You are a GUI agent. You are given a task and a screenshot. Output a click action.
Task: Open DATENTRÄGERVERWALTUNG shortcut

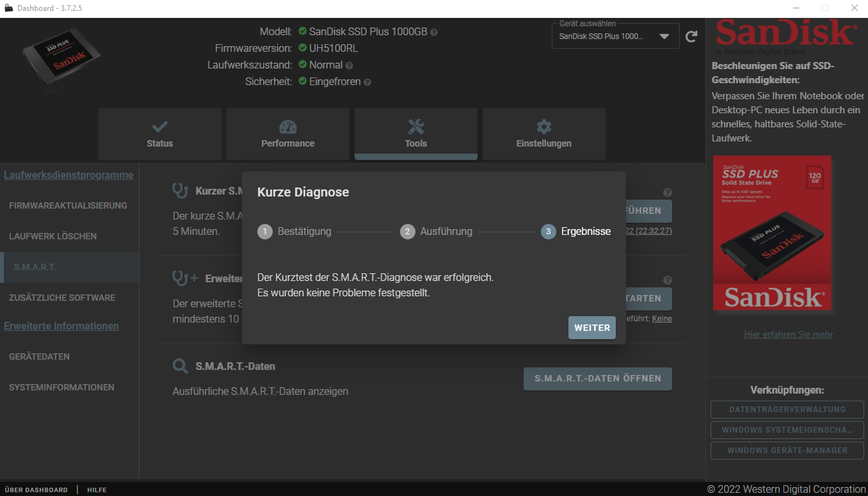tap(787, 410)
